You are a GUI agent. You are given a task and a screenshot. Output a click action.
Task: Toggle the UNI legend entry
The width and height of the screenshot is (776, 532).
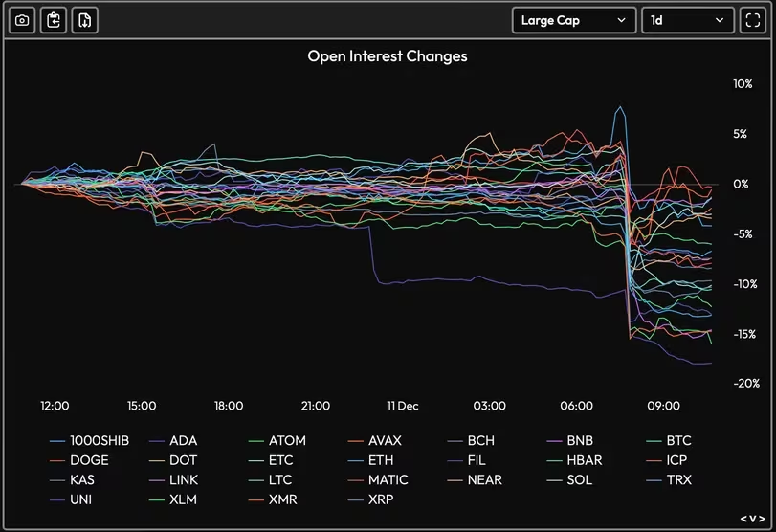[82, 499]
